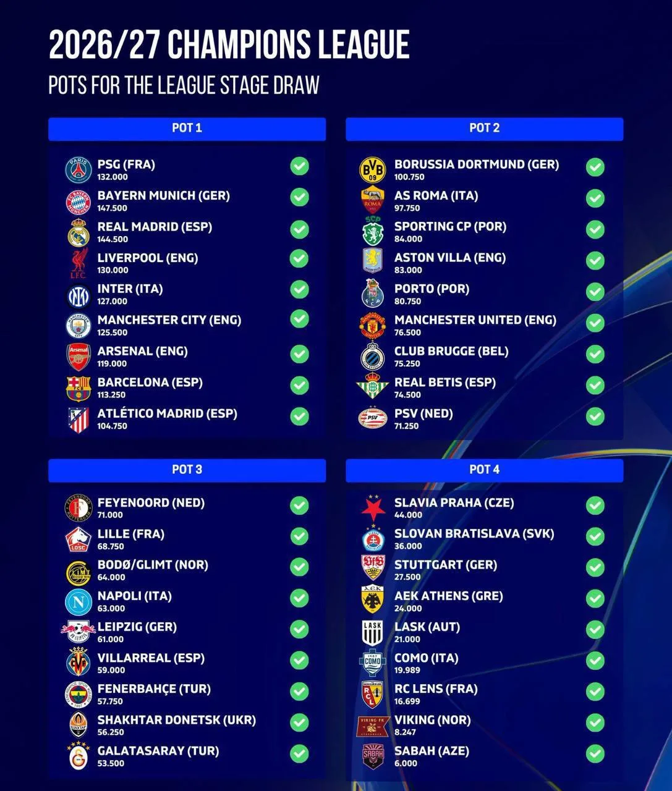Click the Feyenoord club logo
Viewport: 672px width, 791px height.
coord(79,508)
